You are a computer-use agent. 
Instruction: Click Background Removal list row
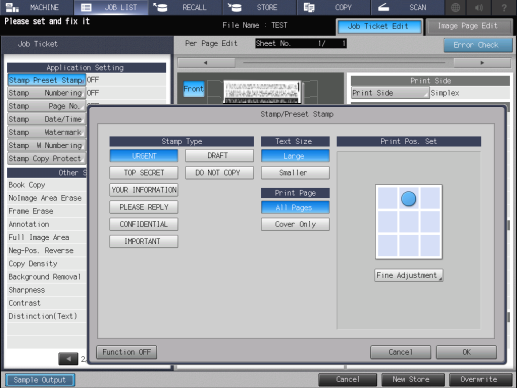coord(47,277)
